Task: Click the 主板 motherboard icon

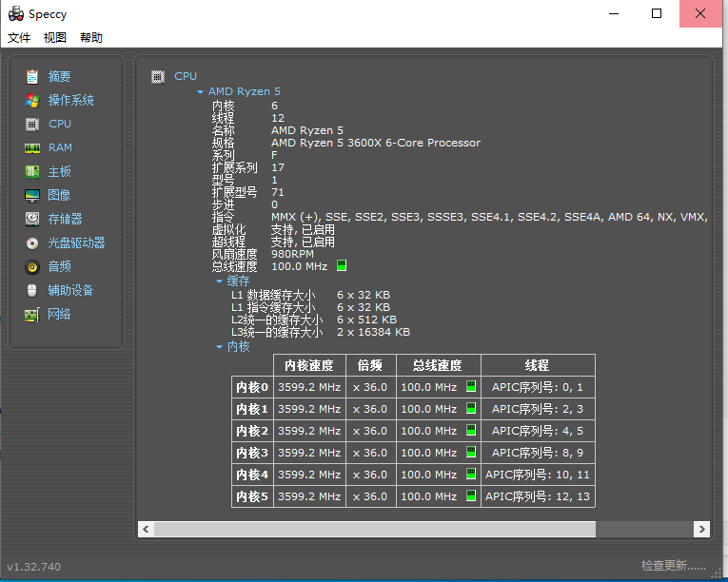Action: tap(32, 172)
